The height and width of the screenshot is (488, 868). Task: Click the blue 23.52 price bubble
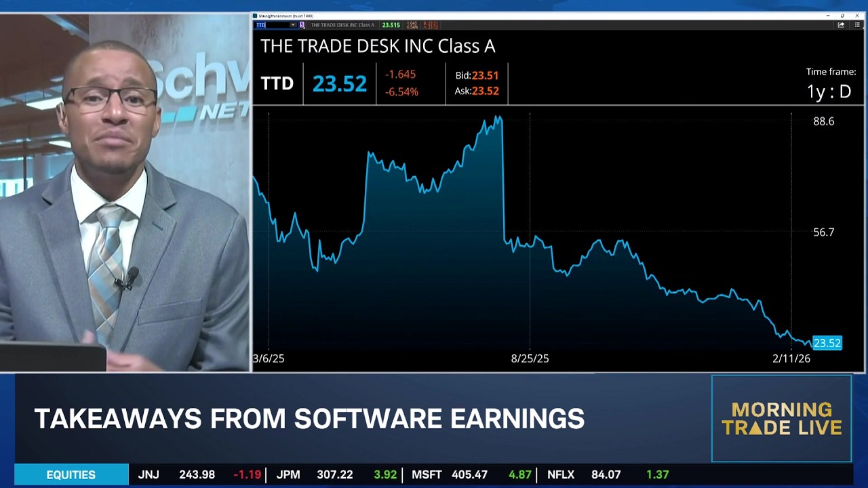click(x=827, y=343)
